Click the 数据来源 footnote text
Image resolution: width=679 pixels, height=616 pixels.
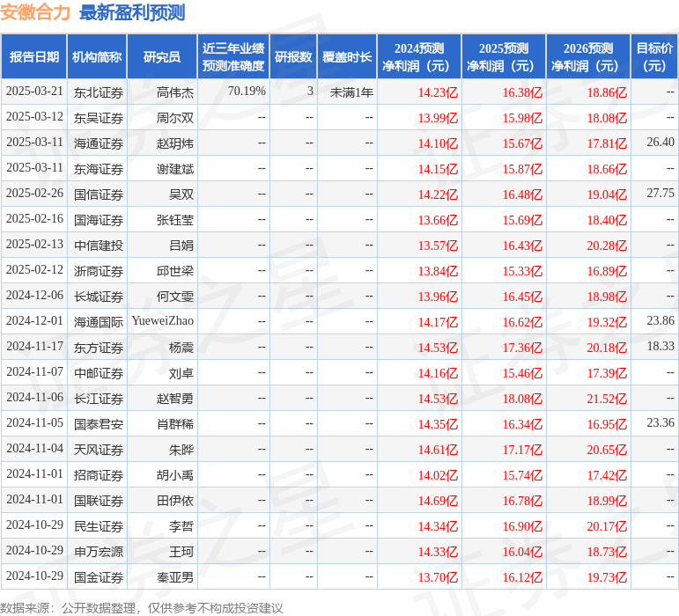click(141, 608)
